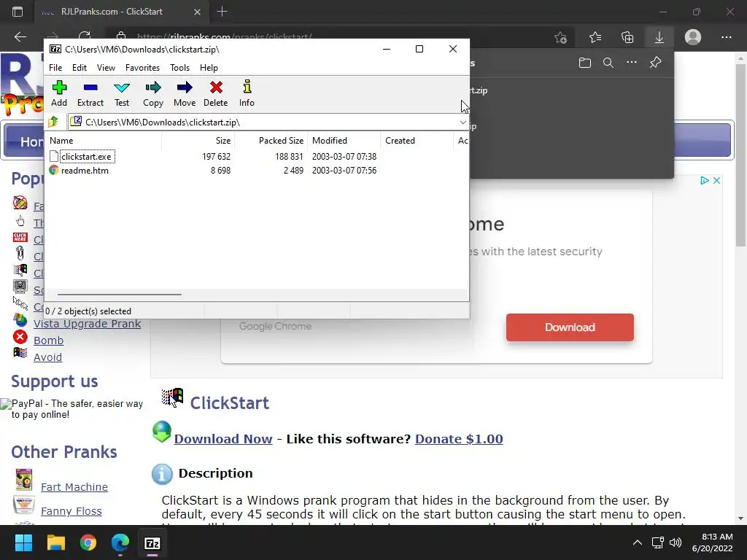Screen dimensions: 747x560
Task: Click the network icon in system tray
Action: (x=658, y=542)
